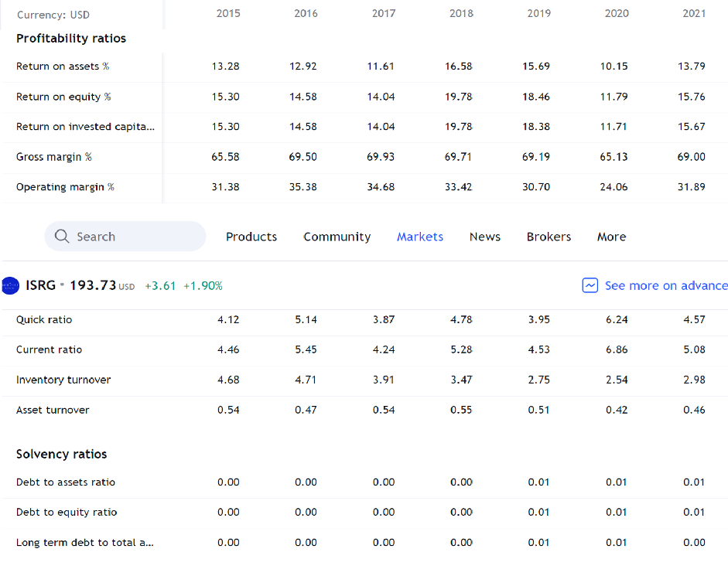This screenshot has width=728, height=576.
Task: Open the News menu item
Action: (x=485, y=237)
